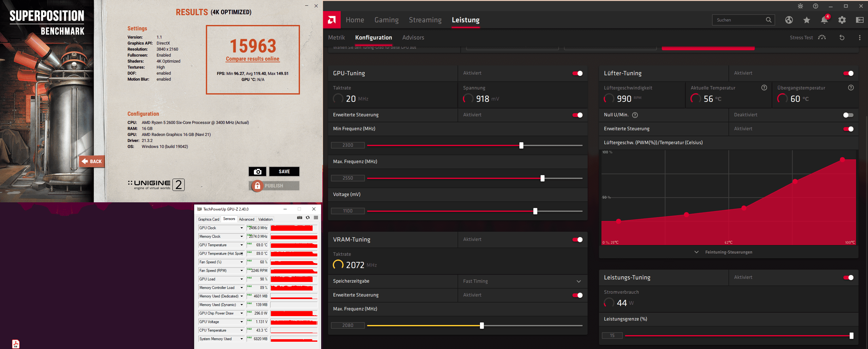Enable Null U/Min. switch
Image resolution: width=868 pixels, height=349 pixels.
[848, 115]
